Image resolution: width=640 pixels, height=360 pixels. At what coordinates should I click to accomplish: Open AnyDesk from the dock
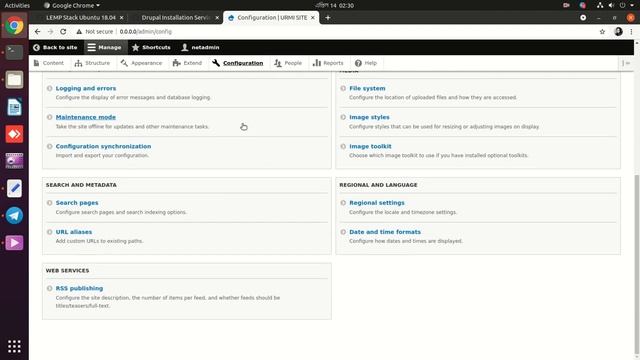[x=14, y=134]
